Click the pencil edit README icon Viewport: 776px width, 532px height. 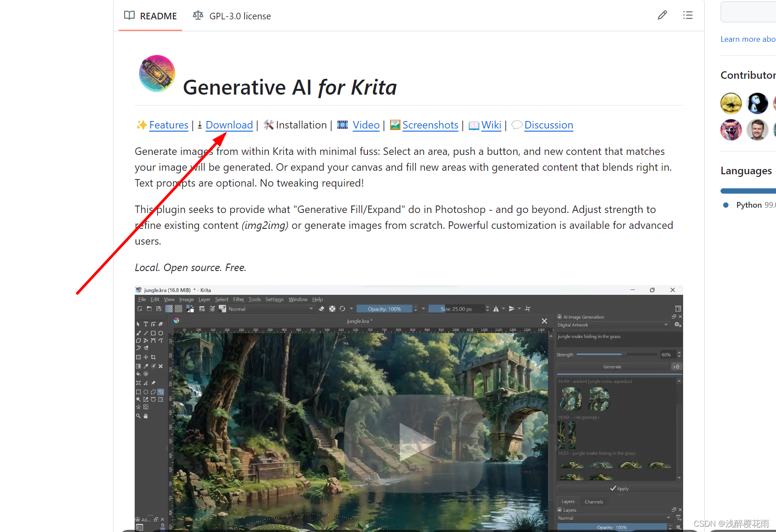(662, 15)
